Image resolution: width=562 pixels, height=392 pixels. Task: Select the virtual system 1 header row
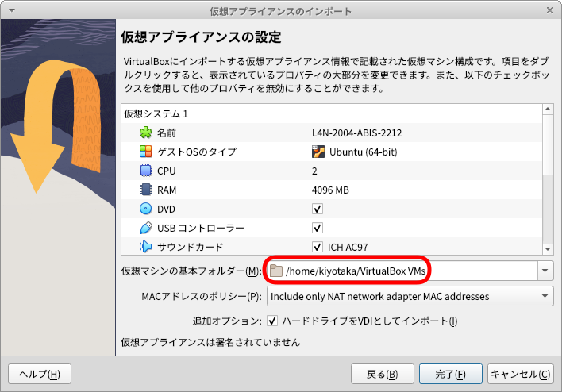click(156, 113)
